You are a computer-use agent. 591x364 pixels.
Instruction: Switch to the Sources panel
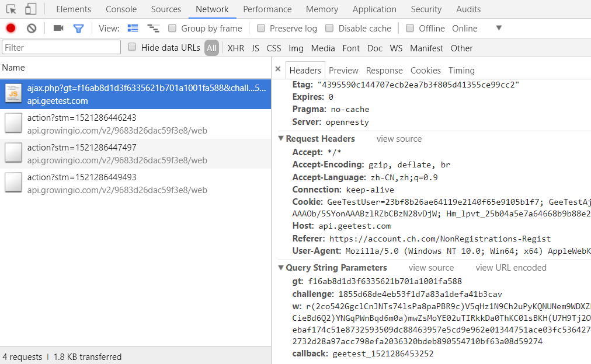point(166,9)
